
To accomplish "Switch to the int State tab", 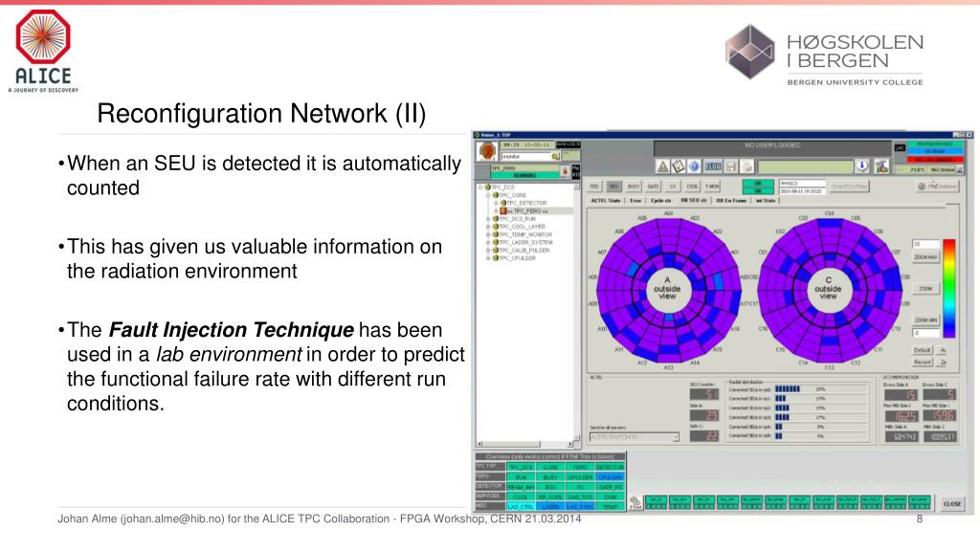I will tap(766, 201).
